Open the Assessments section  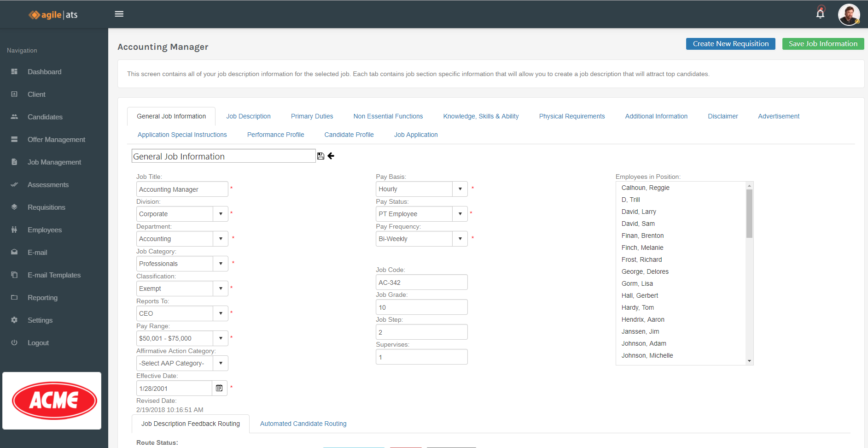(x=48, y=184)
